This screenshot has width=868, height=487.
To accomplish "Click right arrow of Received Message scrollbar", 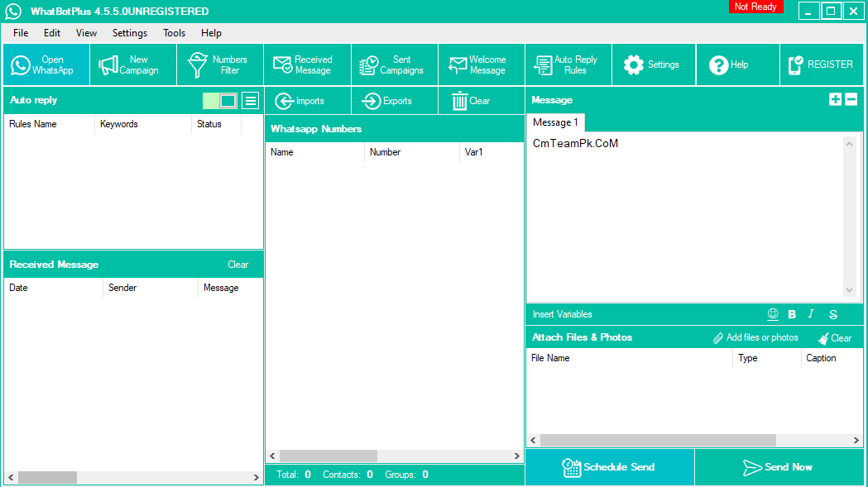I will tap(257, 477).
